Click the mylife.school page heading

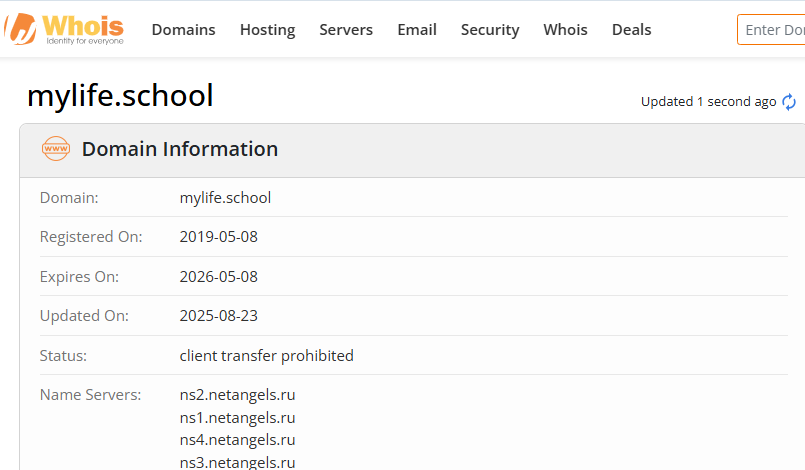(x=120, y=95)
